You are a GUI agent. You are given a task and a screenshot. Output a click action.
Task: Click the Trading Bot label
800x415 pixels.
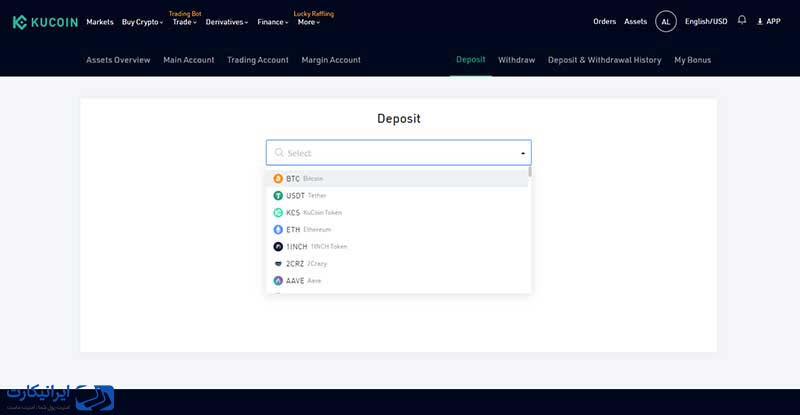[x=185, y=14]
